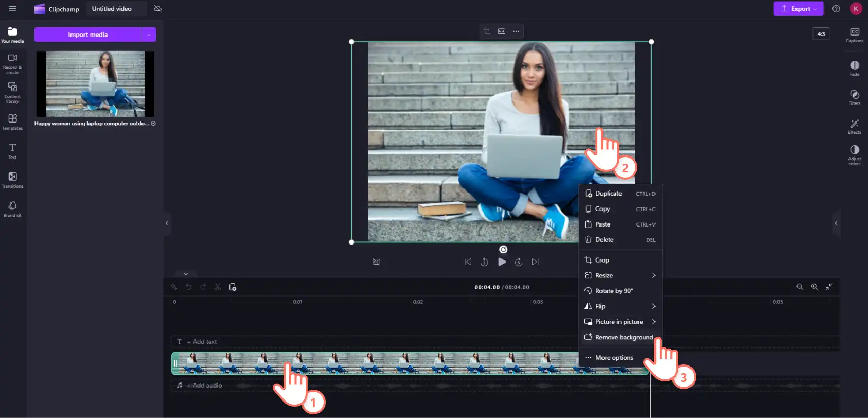Expand Import media dropdown arrow

pyautogui.click(x=149, y=34)
